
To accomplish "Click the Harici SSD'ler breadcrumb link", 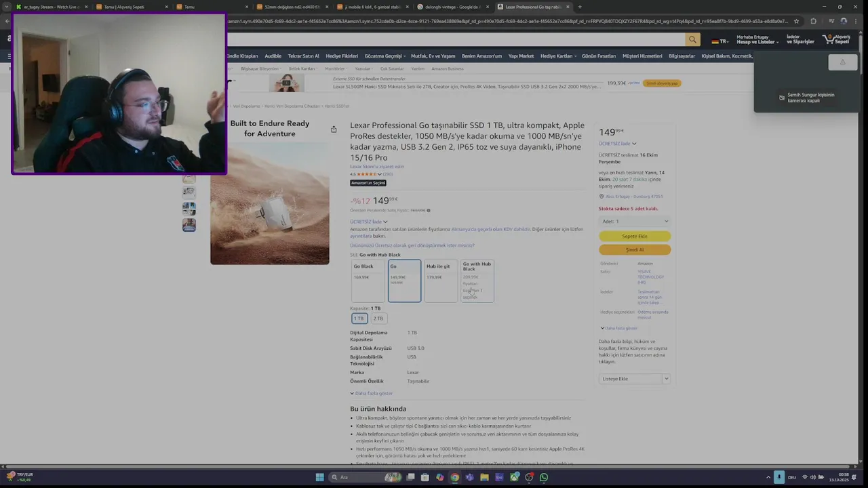I will pyautogui.click(x=337, y=106).
